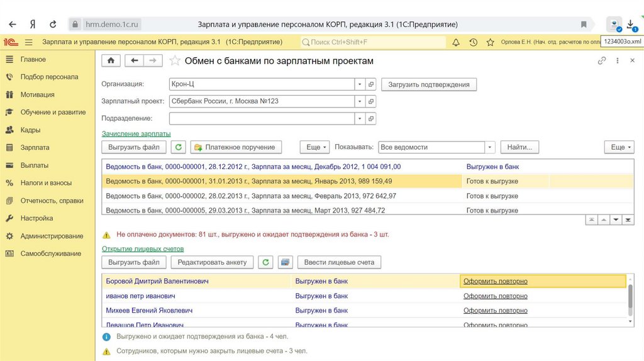Click the back navigation arrow in 1C
This screenshot has width=644, height=361.
tap(135, 60)
